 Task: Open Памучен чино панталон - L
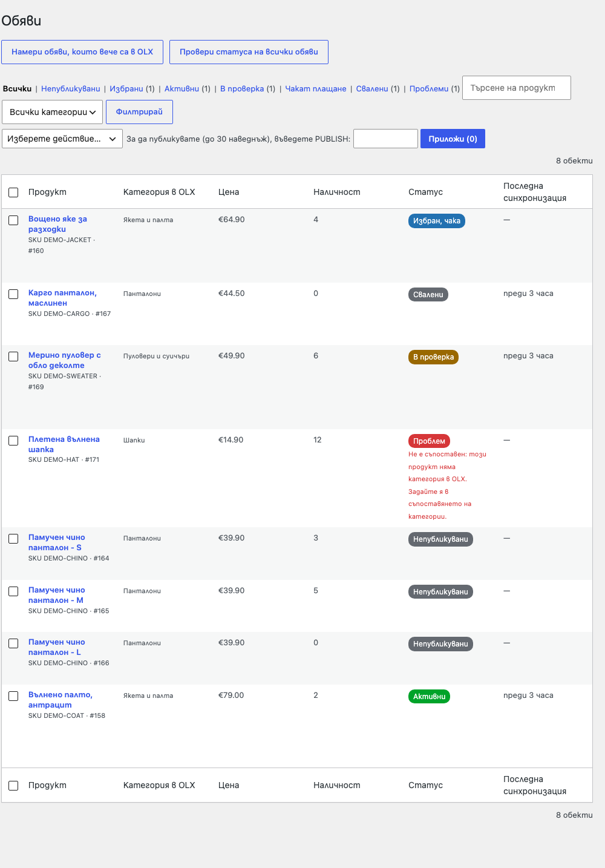pyautogui.click(x=57, y=647)
